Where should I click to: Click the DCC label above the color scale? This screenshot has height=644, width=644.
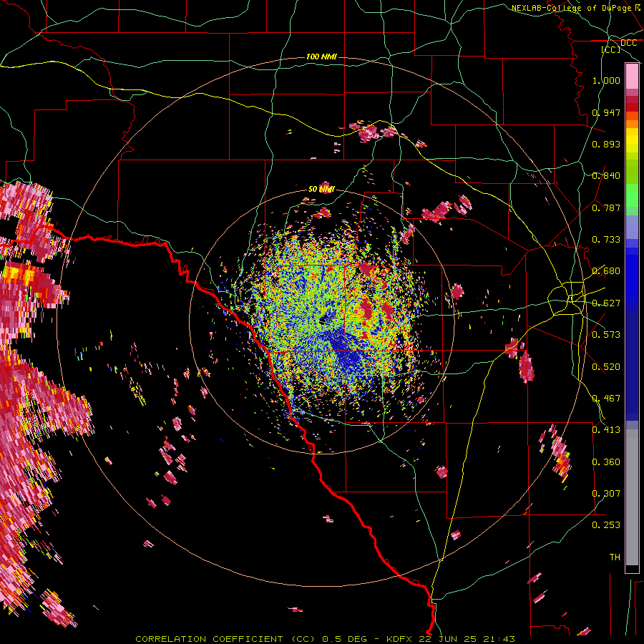coord(628,43)
